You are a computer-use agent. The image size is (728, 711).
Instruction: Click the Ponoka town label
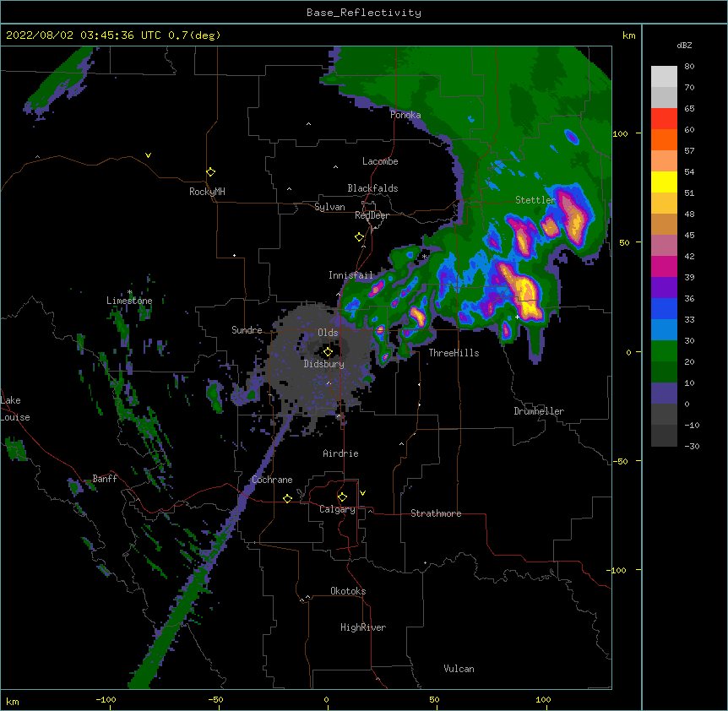point(405,115)
